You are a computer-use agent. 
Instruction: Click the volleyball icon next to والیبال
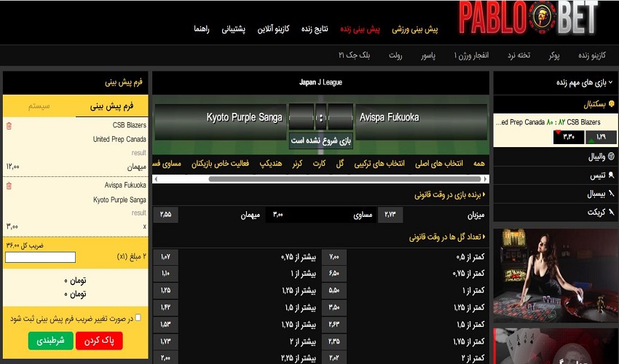click(x=612, y=157)
